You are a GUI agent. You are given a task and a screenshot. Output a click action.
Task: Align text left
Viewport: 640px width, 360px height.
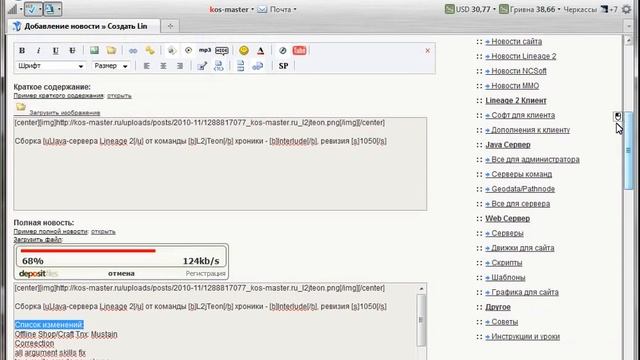(147, 66)
